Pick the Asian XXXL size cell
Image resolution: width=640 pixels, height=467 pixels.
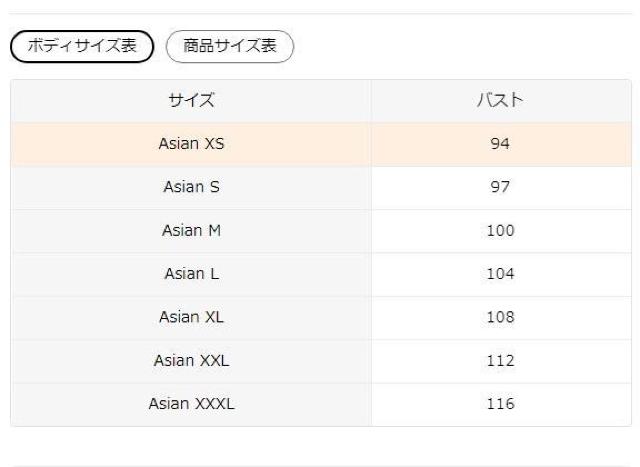[191, 405]
